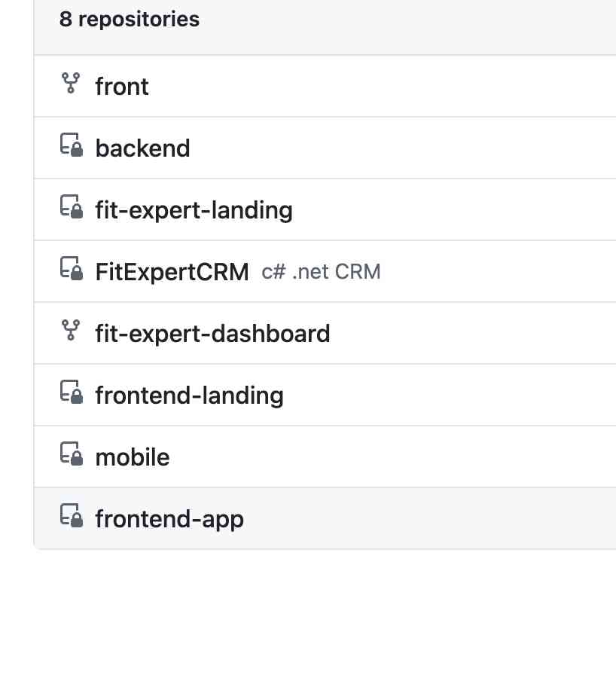Click the lock icon next to frontend-landing
616x675 pixels.
coord(71,392)
